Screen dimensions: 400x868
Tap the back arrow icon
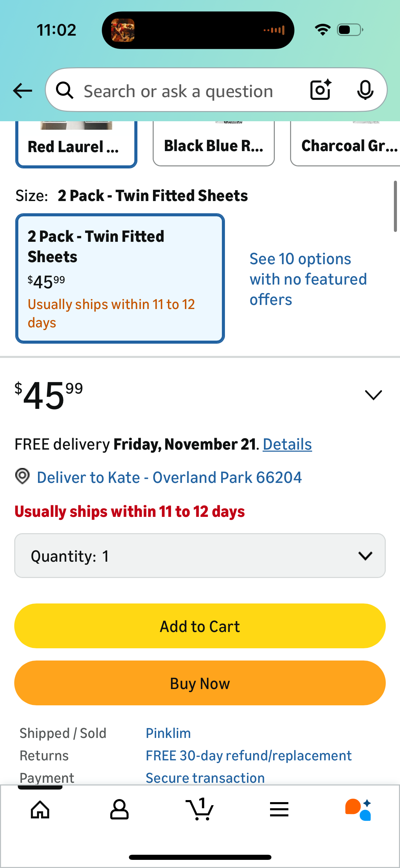point(22,91)
